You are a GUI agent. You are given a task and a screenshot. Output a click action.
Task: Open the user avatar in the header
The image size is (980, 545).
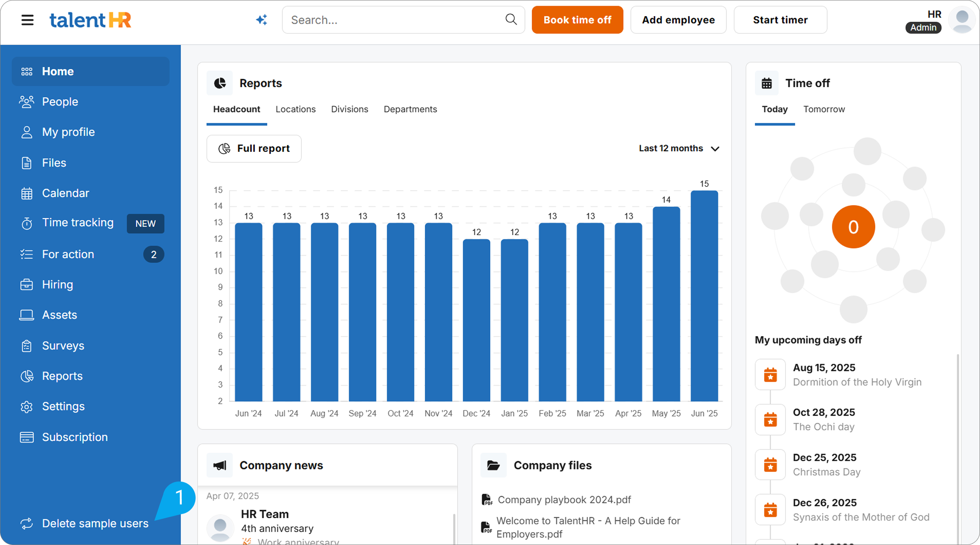[x=962, y=20]
